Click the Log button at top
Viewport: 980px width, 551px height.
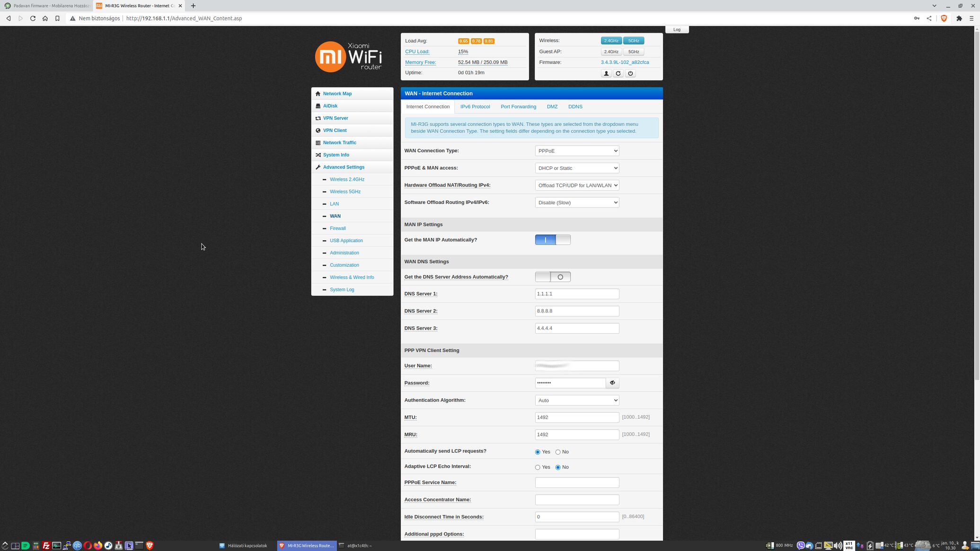677,30
